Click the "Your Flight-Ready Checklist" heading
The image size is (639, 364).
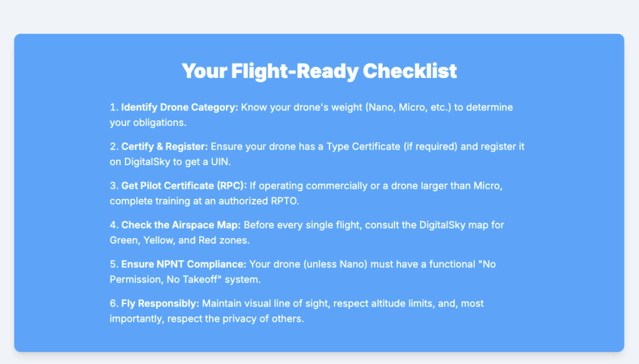(x=319, y=71)
